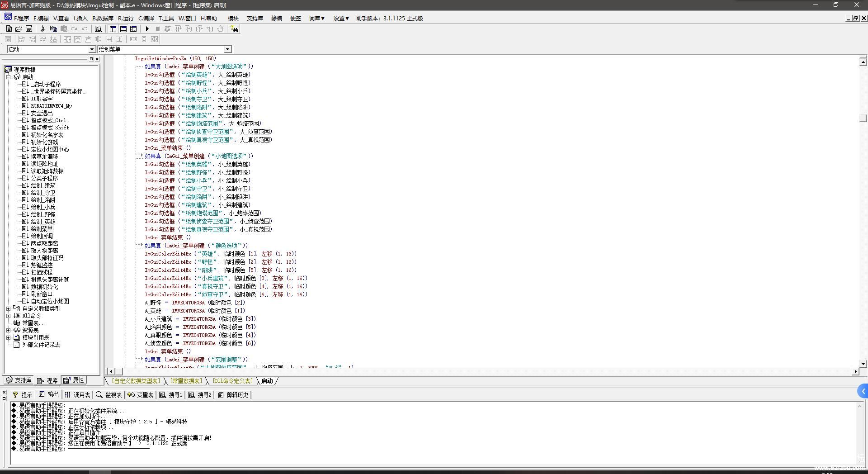Image resolution: width=868 pixels, height=474 pixels.
Task: Click the second window layout icon with dark header
Action: click(123, 28)
